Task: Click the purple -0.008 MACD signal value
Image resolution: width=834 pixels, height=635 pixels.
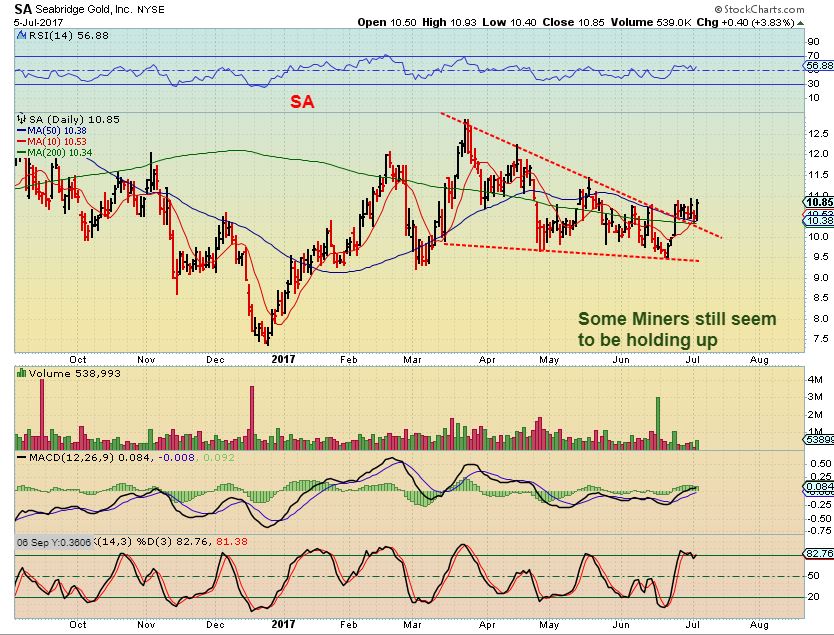Action: pyautogui.click(x=177, y=457)
